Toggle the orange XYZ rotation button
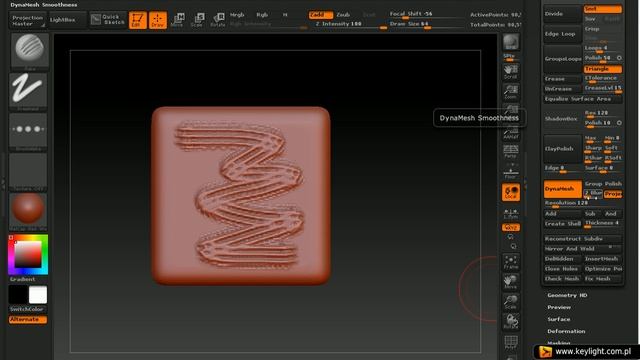Image resolution: width=640 pixels, height=360 pixels. click(x=511, y=227)
